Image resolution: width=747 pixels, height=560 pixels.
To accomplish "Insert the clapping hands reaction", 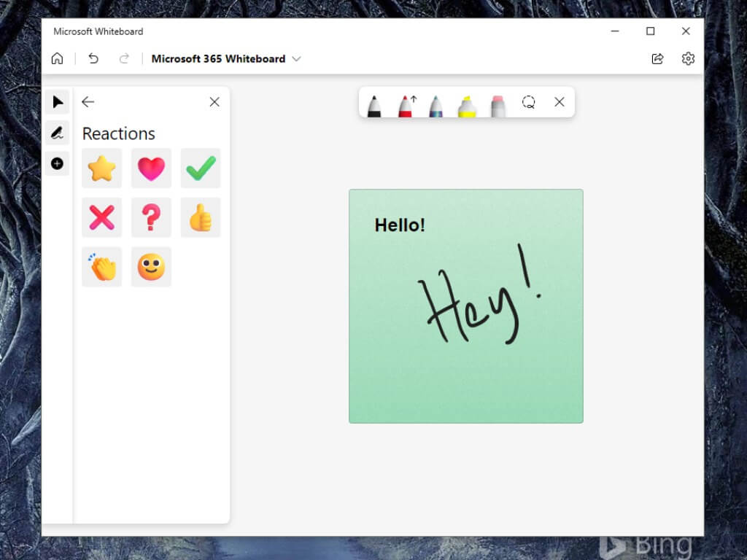I will point(102,267).
